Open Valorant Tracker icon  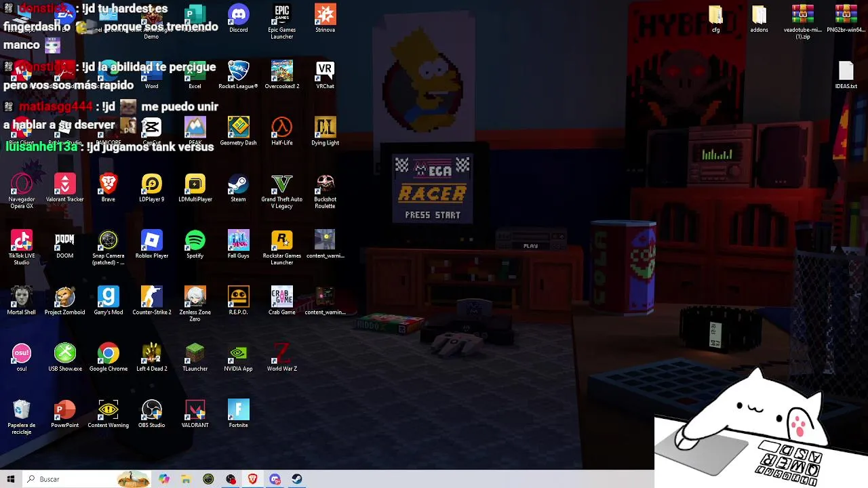pyautogui.click(x=65, y=188)
